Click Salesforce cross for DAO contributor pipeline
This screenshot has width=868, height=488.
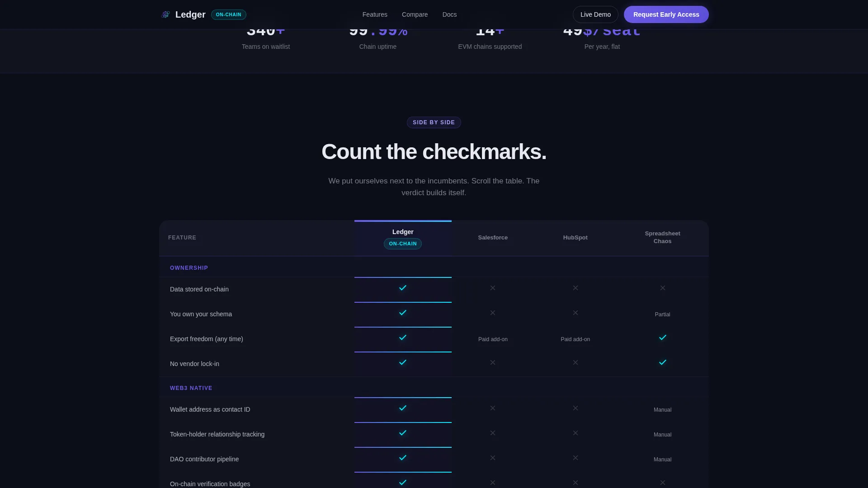pyautogui.click(x=493, y=458)
